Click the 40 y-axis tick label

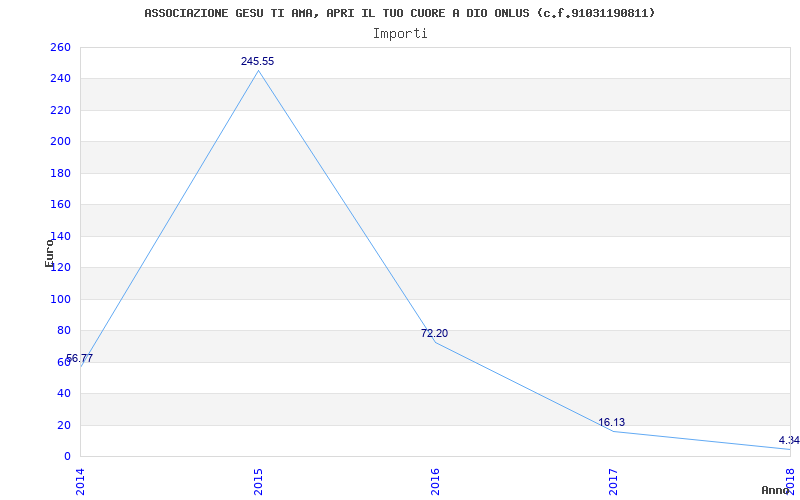(63, 393)
